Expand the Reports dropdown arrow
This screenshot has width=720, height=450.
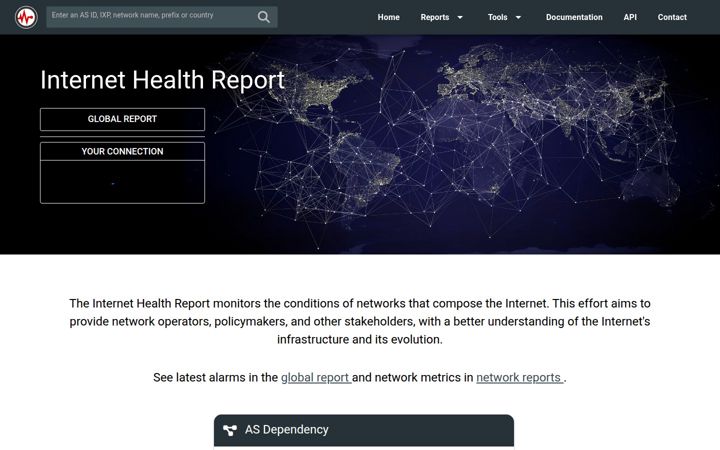pos(460,17)
